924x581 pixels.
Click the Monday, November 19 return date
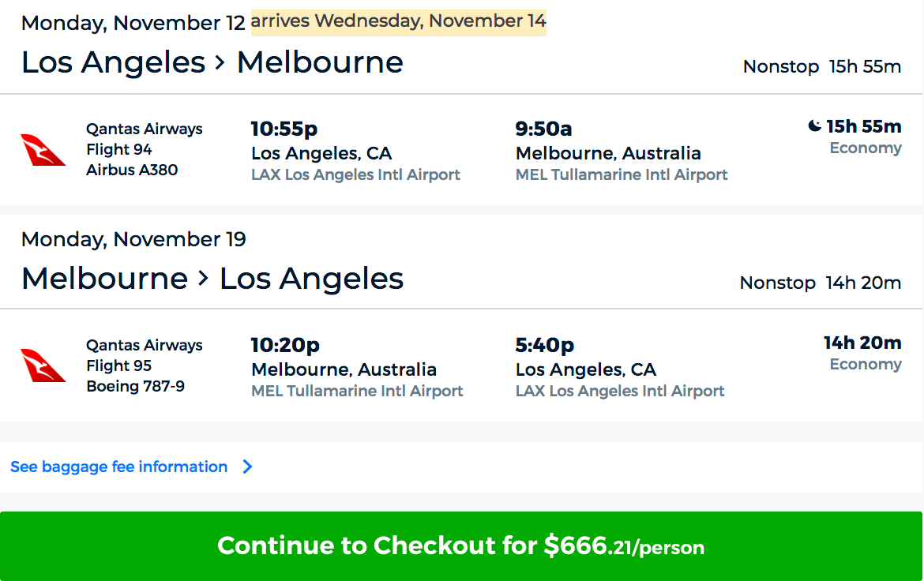(x=133, y=239)
